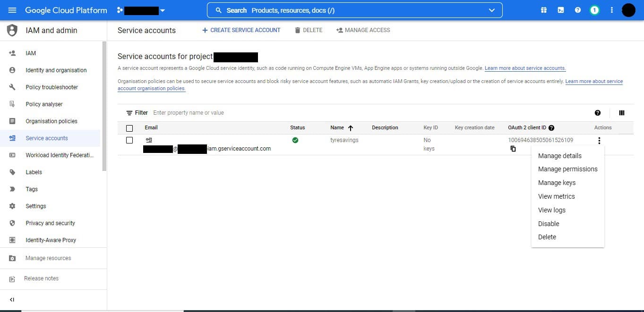Open Policy troubleshooter page
This screenshot has height=312, width=644.
(53, 87)
